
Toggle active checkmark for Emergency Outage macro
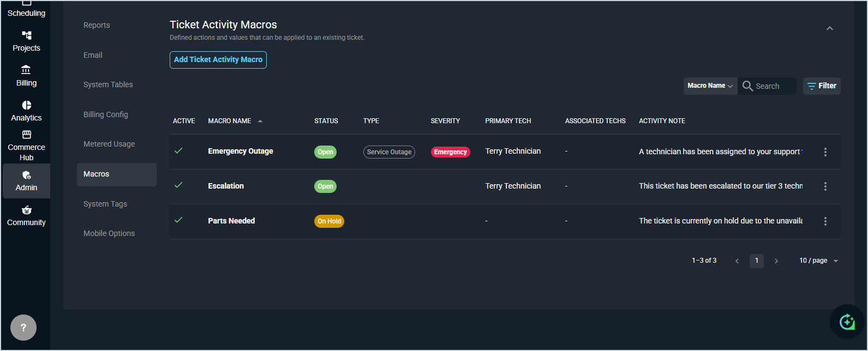point(178,151)
